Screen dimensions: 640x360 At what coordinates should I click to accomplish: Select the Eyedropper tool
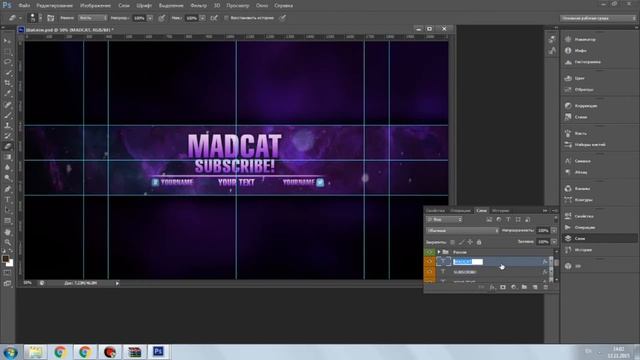point(7,94)
